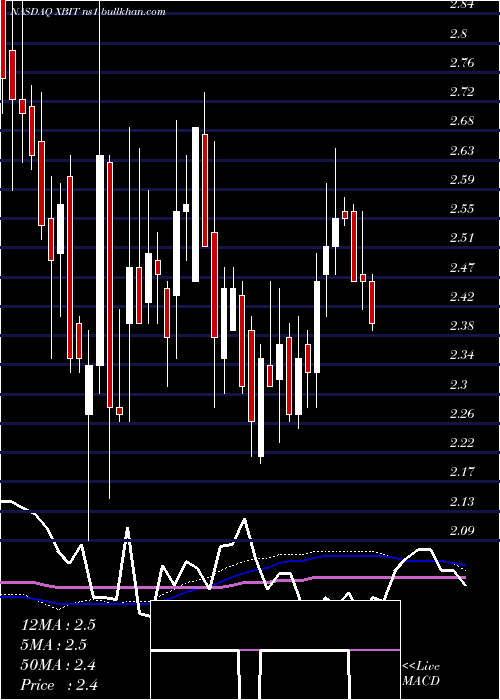
Task: Click the NASDAQ XBIT chart title text
Action: click(x=88, y=12)
